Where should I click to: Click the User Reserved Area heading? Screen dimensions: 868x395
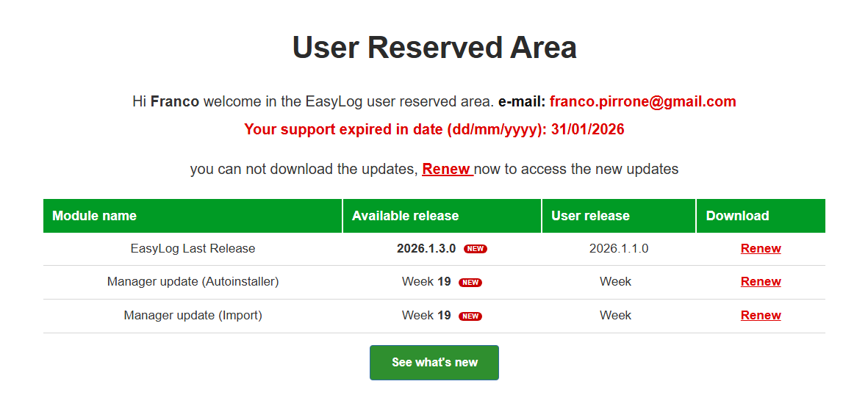click(x=434, y=47)
